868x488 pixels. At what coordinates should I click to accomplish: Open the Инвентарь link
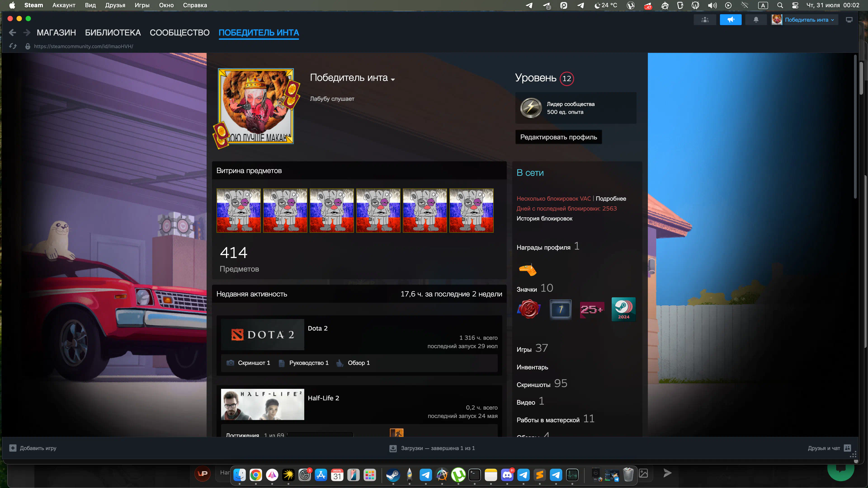pyautogui.click(x=532, y=367)
